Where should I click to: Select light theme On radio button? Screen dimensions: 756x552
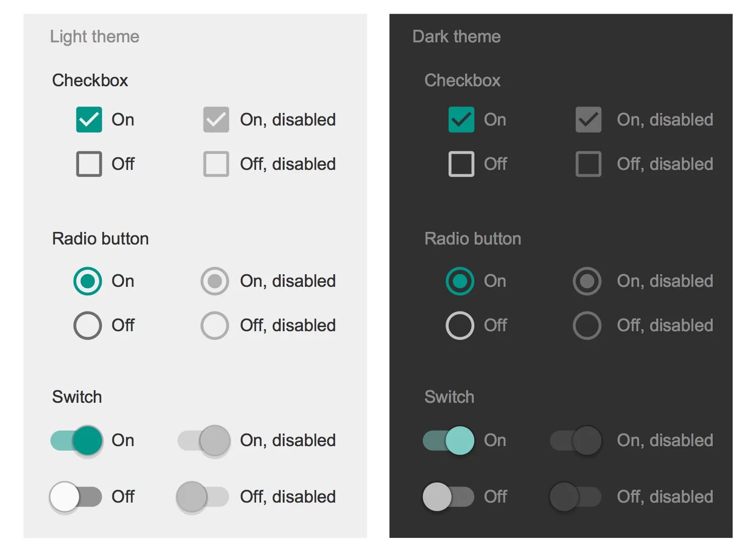pos(88,281)
